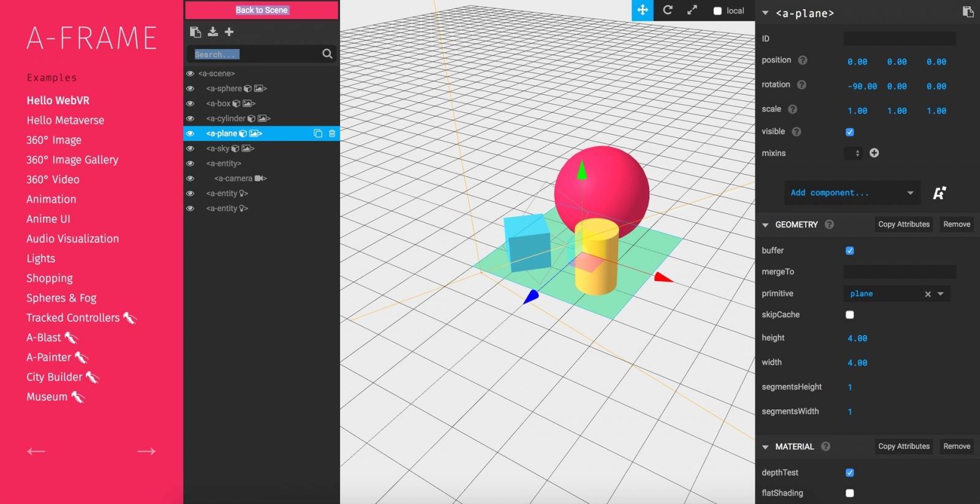Click the rotation X value -90.00
The height and width of the screenshot is (504, 980).
(862, 86)
